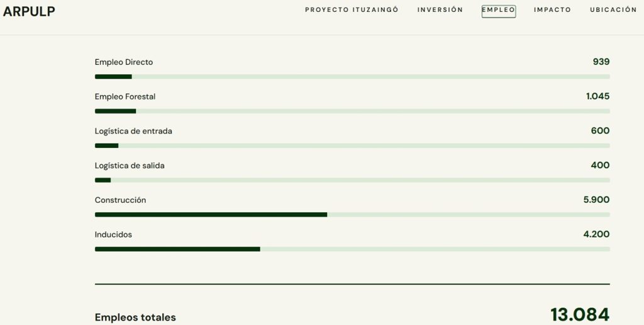Click the ARPULP logo
The image size is (644, 325).
29,11
